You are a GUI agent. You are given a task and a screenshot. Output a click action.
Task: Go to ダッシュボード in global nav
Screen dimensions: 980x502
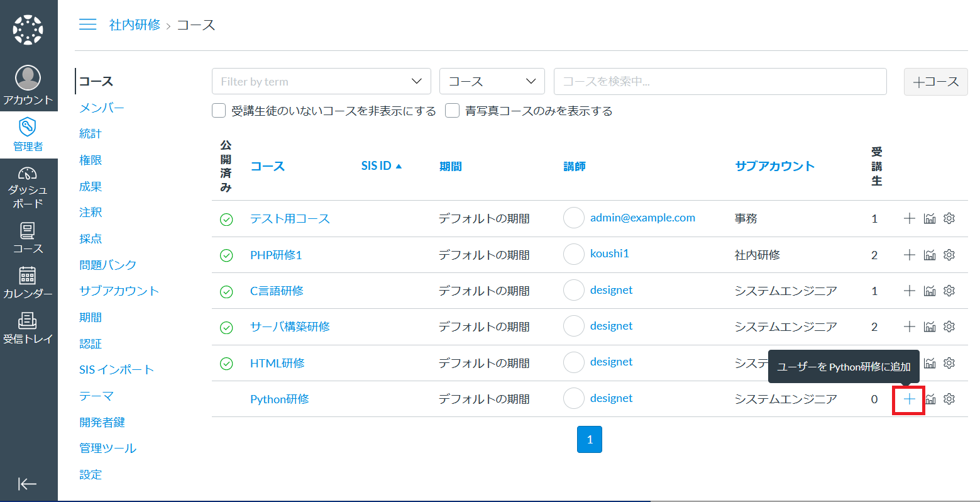[28, 187]
